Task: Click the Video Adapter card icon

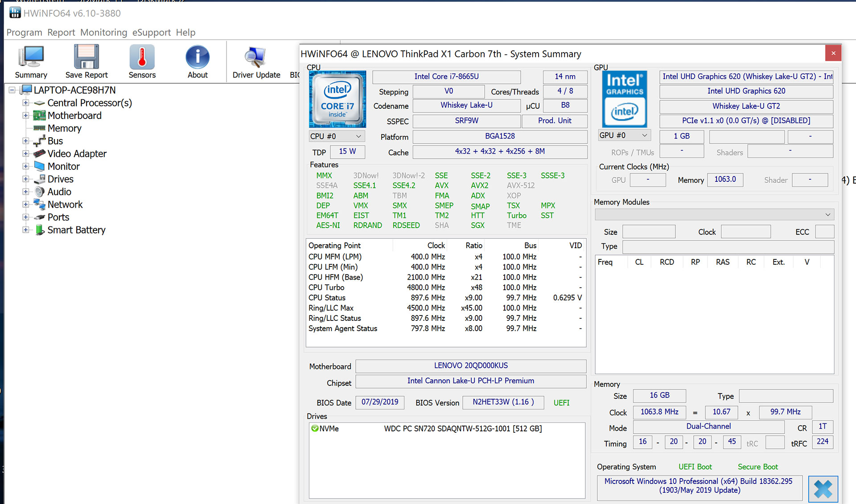Action: coord(40,154)
